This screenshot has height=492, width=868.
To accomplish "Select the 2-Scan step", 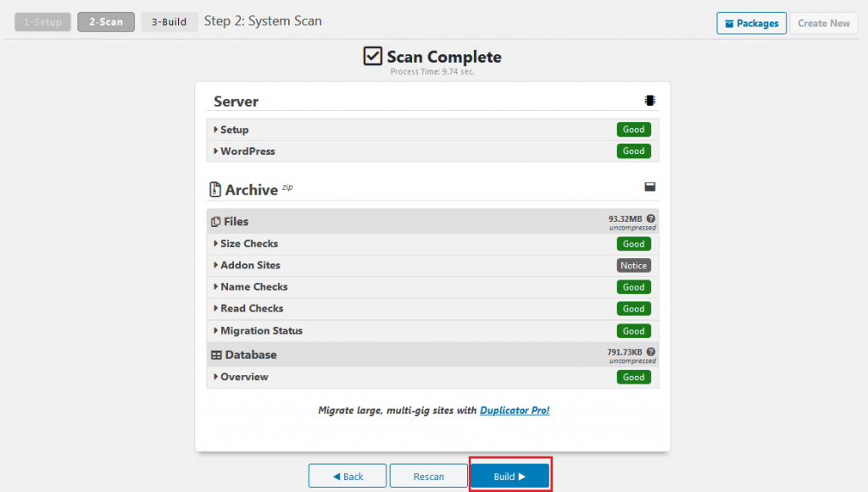I will click(106, 22).
